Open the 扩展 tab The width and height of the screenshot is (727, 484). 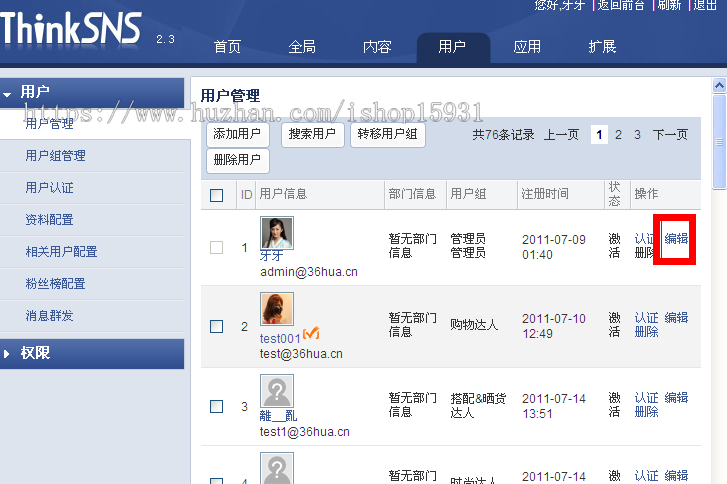602,47
